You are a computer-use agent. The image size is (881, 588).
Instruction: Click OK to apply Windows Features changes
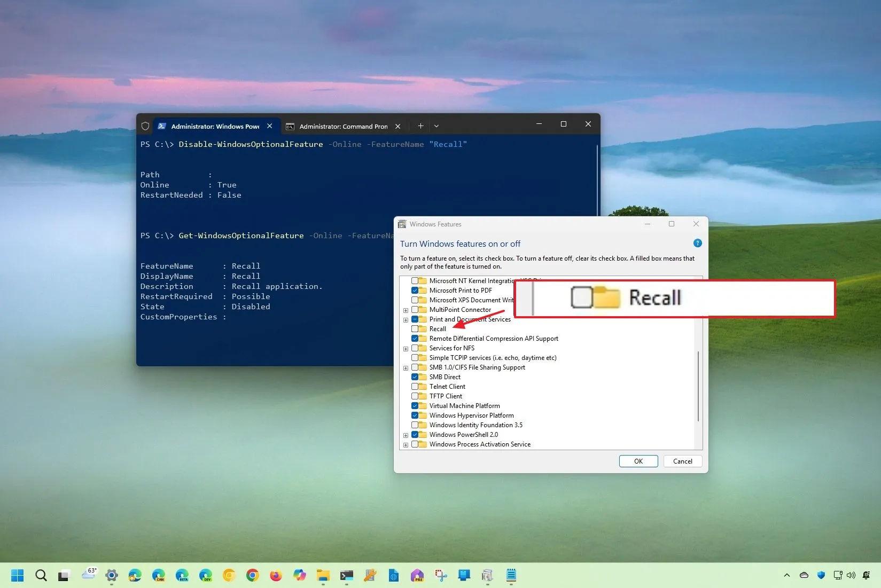(x=638, y=461)
